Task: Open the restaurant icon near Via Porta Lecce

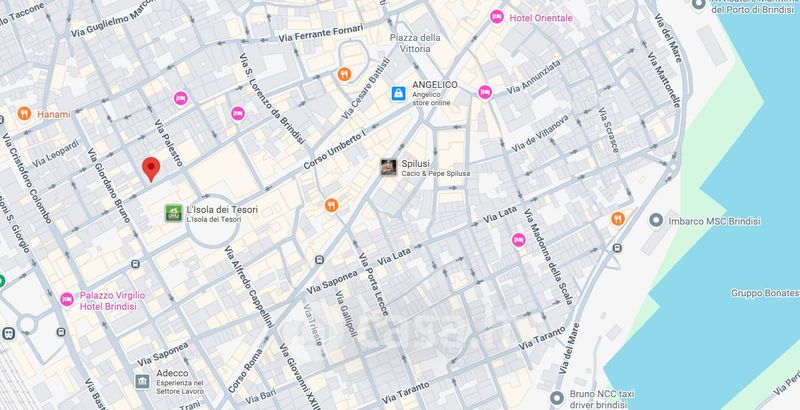Action: pos(332,206)
